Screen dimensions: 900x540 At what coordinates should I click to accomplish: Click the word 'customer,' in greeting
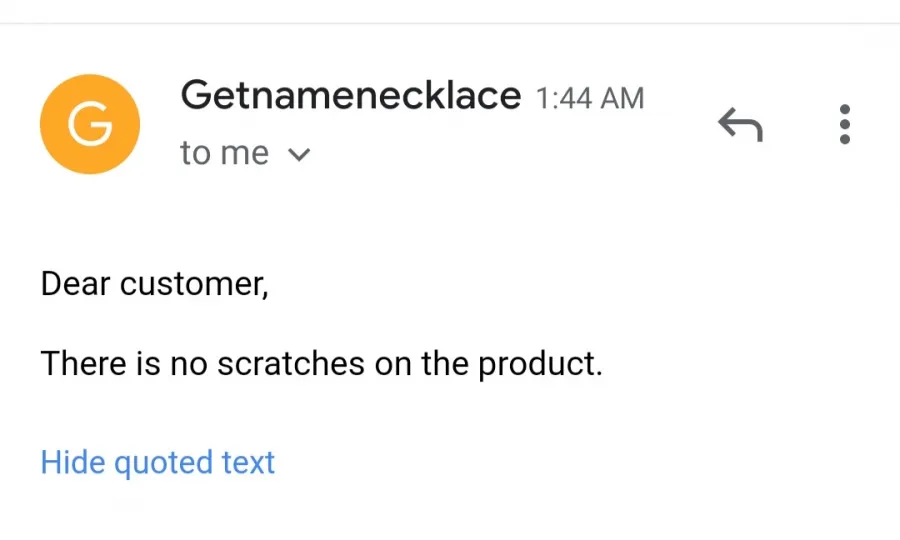point(194,285)
